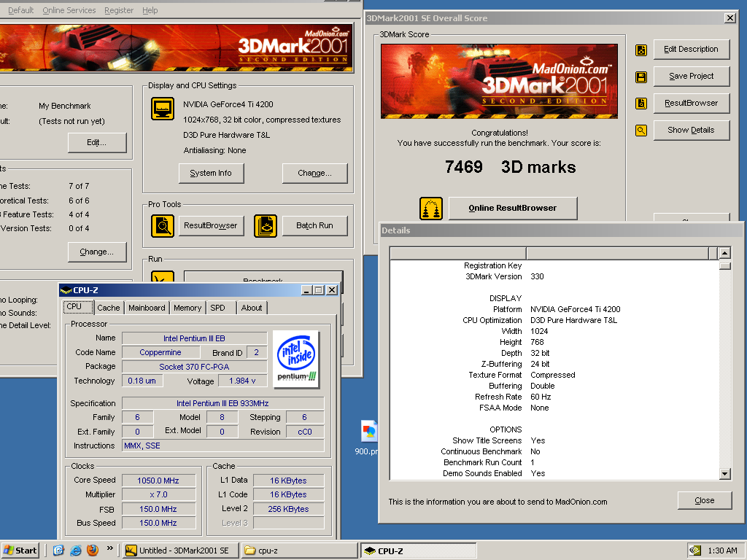Viewport: 747px width, 560px height.
Task: Open the Default menu
Action: 21,10
